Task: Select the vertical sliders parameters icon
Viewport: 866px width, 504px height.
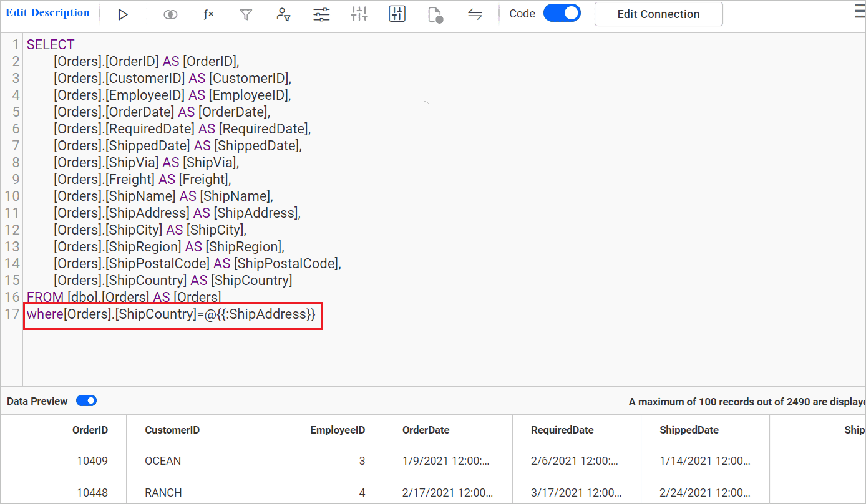Action: tap(359, 13)
